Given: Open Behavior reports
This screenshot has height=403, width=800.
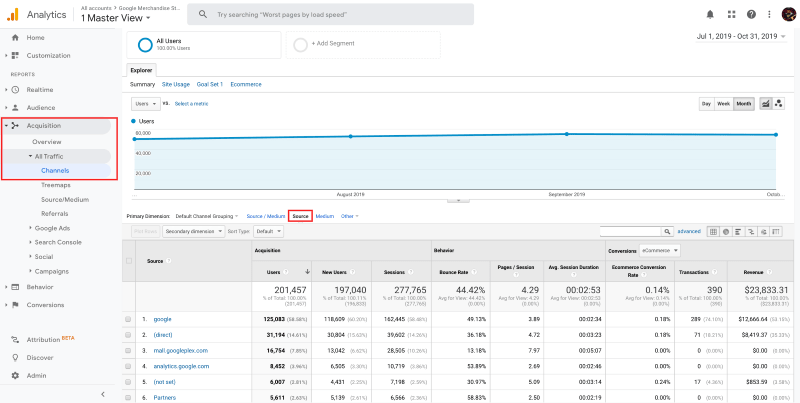Looking at the screenshot, I should click(40, 287).
